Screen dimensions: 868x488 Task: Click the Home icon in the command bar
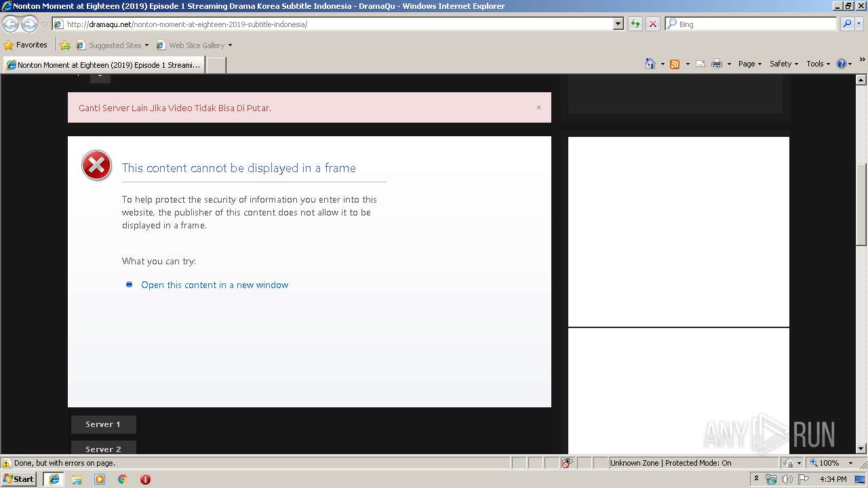[650, 64]
